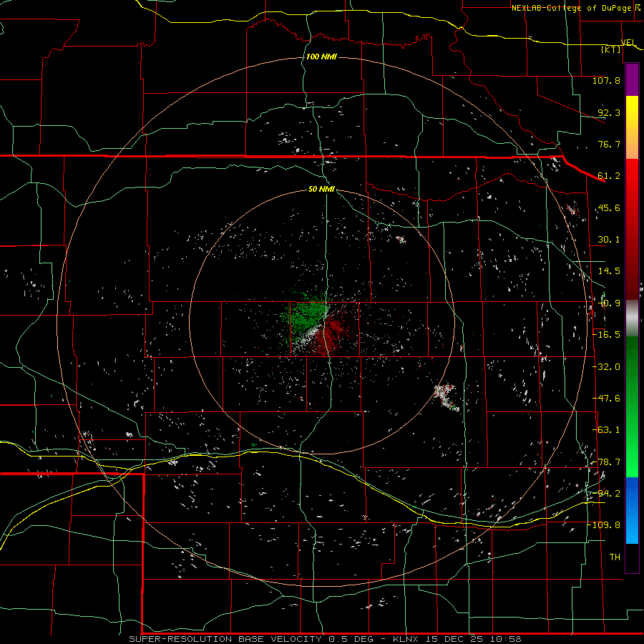
Task: Click the TH label below colorbar
Action: 615,557
